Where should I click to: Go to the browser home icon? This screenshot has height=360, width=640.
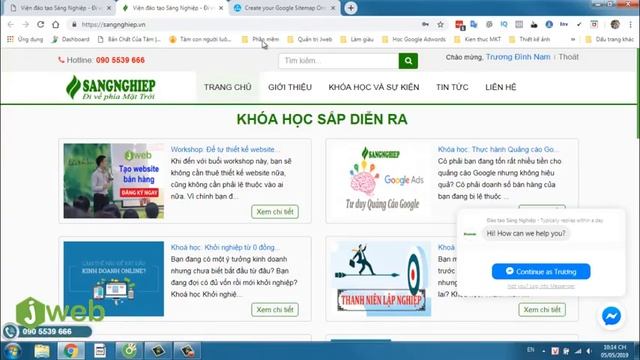click(x=56, y=24)
